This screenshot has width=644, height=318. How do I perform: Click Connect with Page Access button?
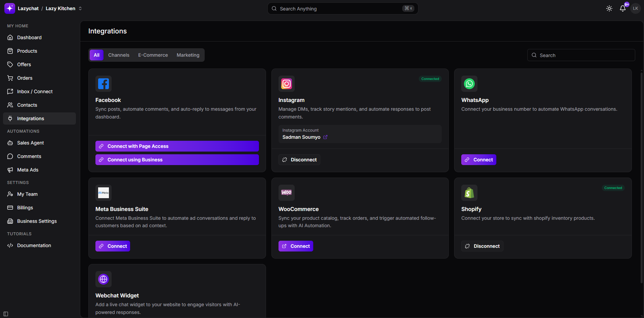[x=177, y=146]
